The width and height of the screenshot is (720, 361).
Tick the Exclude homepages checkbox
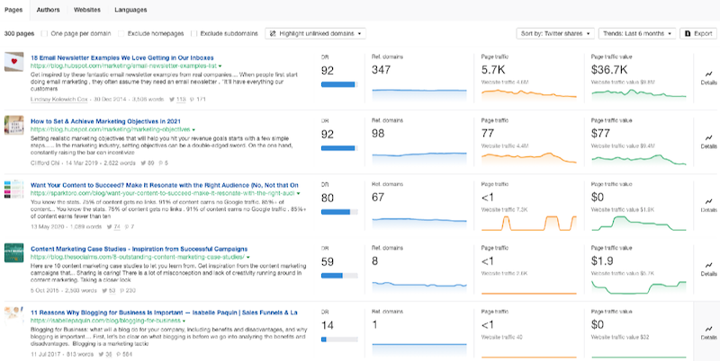point(121,34)
